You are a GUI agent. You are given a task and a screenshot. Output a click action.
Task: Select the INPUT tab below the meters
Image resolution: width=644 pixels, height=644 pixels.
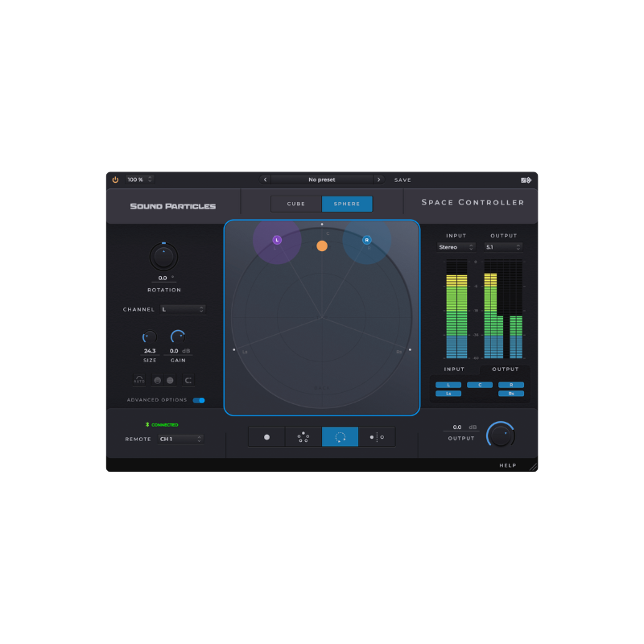454,369
